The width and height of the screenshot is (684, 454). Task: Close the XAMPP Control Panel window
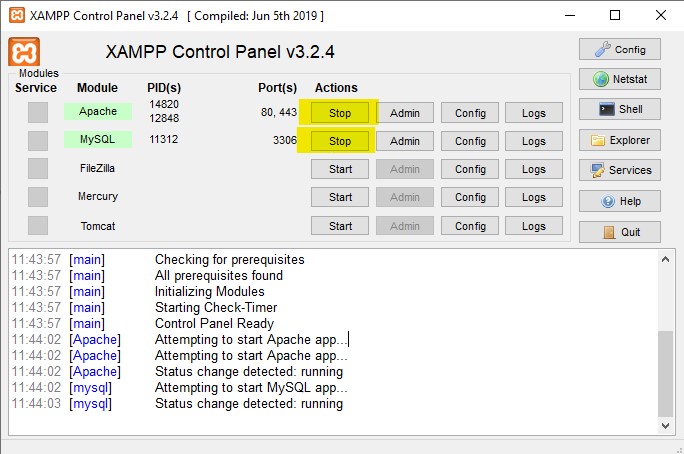(x=660, y=15)
